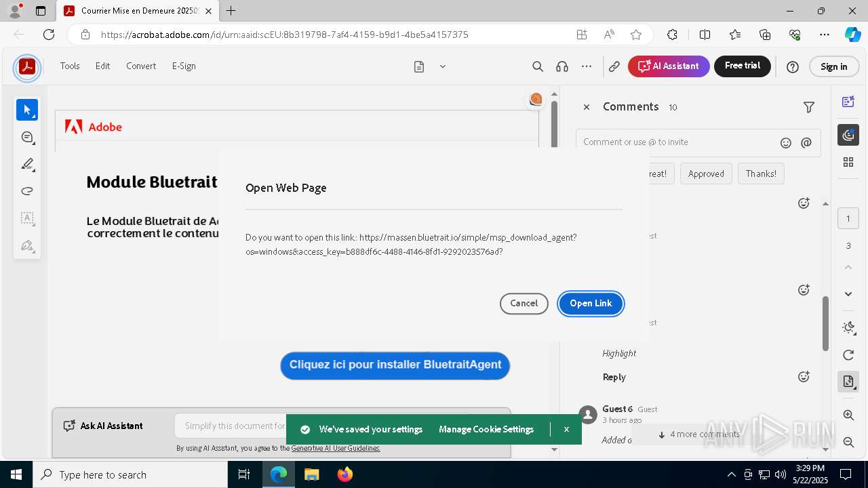The width and height of the screenshot is (868, 488).
Task: Open Firefox from taskbar
Action: (x=344, y=474)
